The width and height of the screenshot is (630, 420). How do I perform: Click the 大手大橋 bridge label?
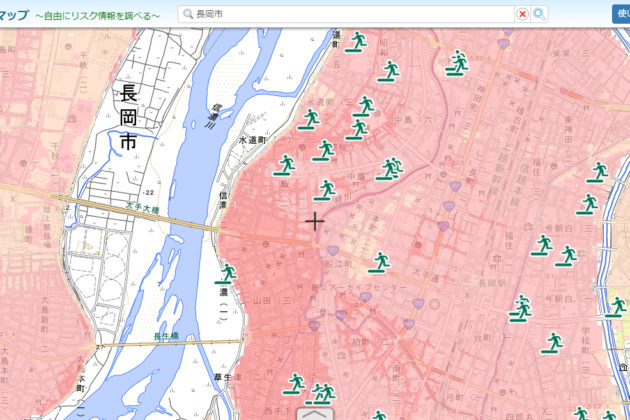click(x=143, y=206)
